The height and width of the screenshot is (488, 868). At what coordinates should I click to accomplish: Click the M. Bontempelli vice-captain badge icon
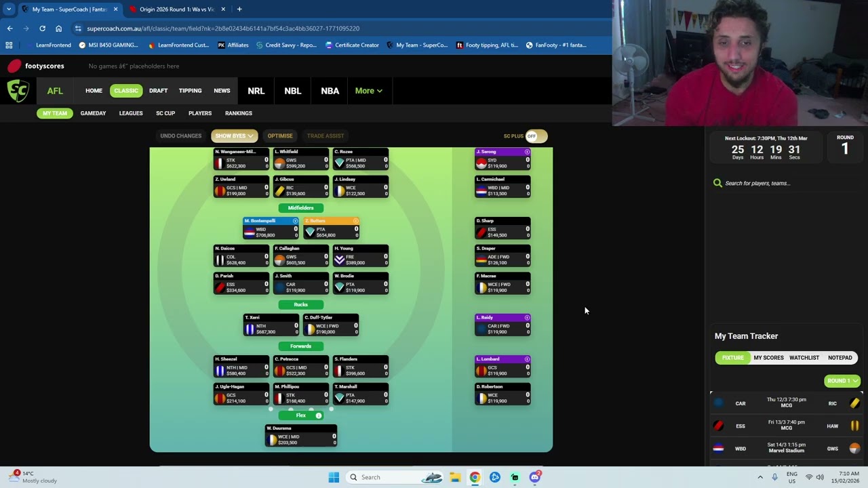tap(295, 221)
